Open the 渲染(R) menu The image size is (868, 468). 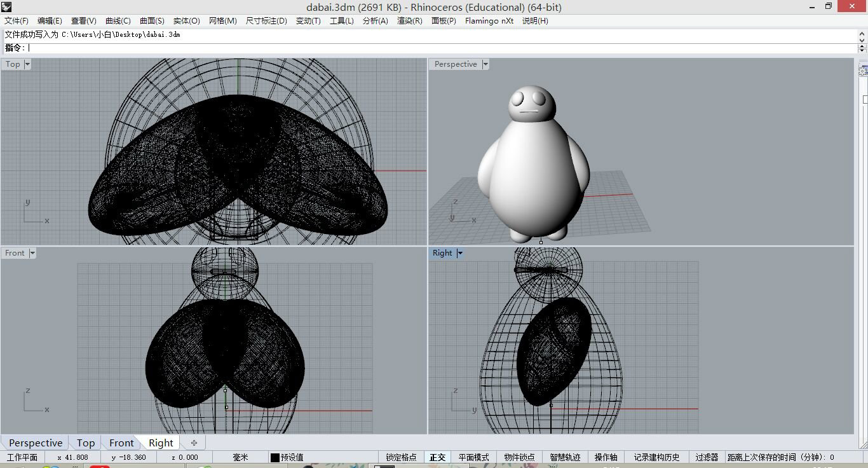[x=410, y=21]
